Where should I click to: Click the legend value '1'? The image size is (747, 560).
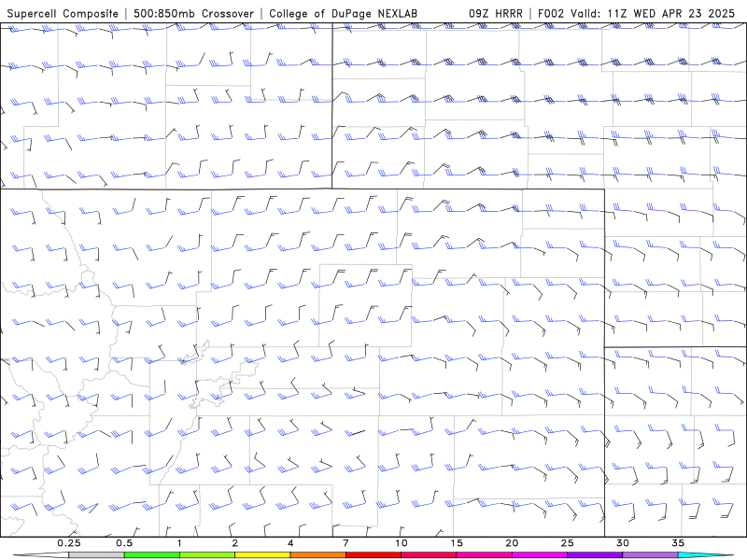click(x=179, y=543)
